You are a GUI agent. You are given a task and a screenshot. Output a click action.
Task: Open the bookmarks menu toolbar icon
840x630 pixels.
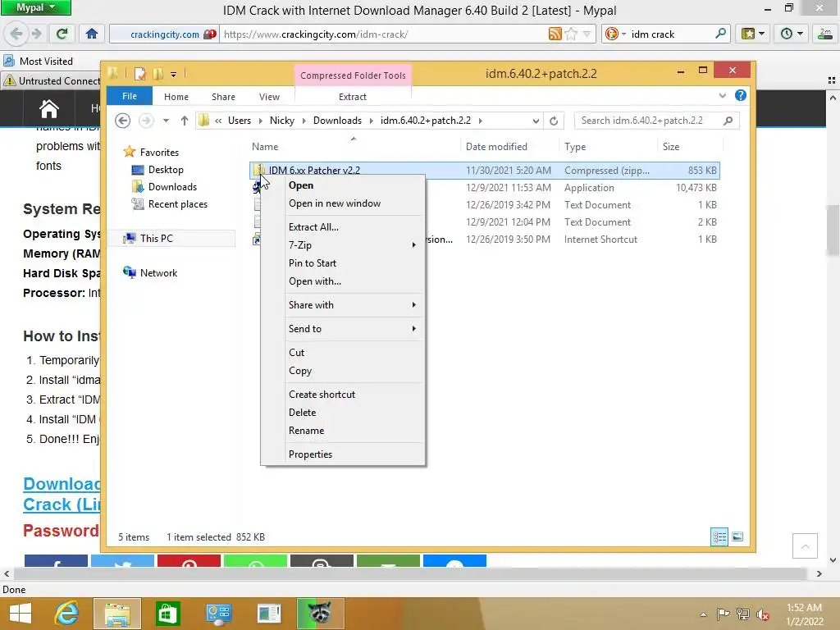(x=752, y=34)
